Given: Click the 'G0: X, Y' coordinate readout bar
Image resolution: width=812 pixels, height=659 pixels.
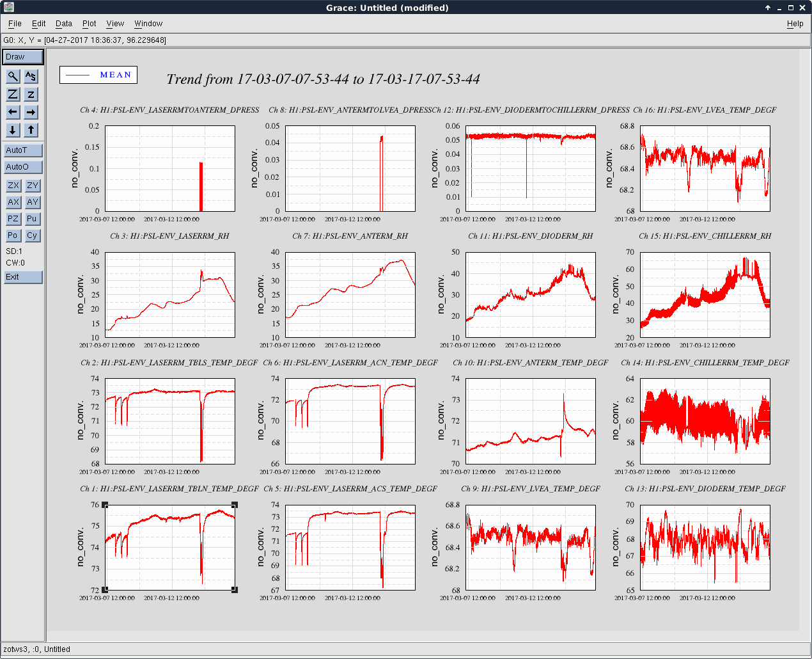Looking at the screenshot, I should pyautogui.click(x=405, y=40).
